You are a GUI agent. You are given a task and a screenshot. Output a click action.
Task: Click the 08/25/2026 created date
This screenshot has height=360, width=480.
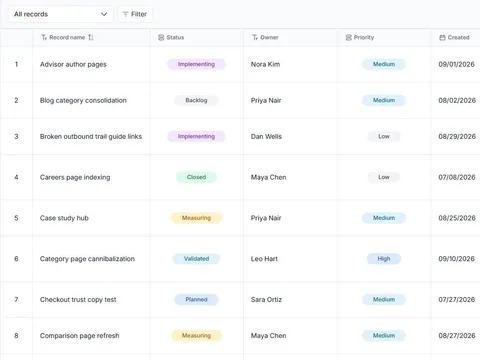pos(457,218)
